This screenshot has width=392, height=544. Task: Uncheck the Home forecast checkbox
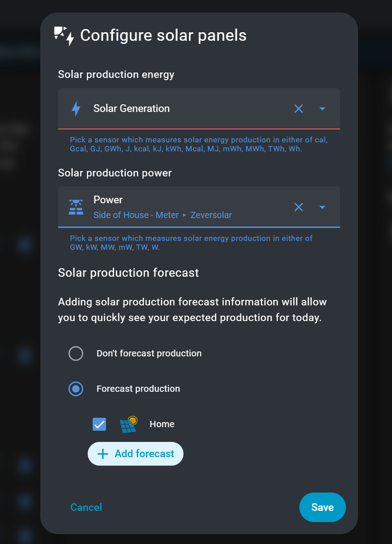[x=99, y=424]
